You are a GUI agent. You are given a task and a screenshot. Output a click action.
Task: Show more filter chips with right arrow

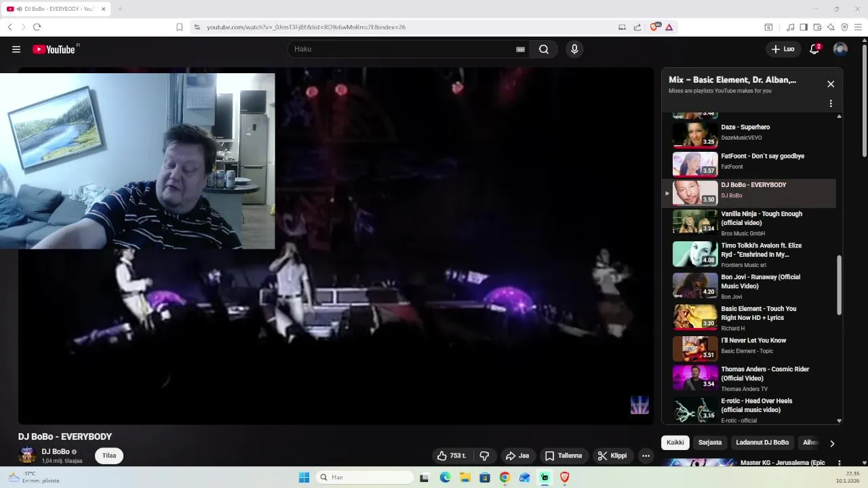(832, 443)
